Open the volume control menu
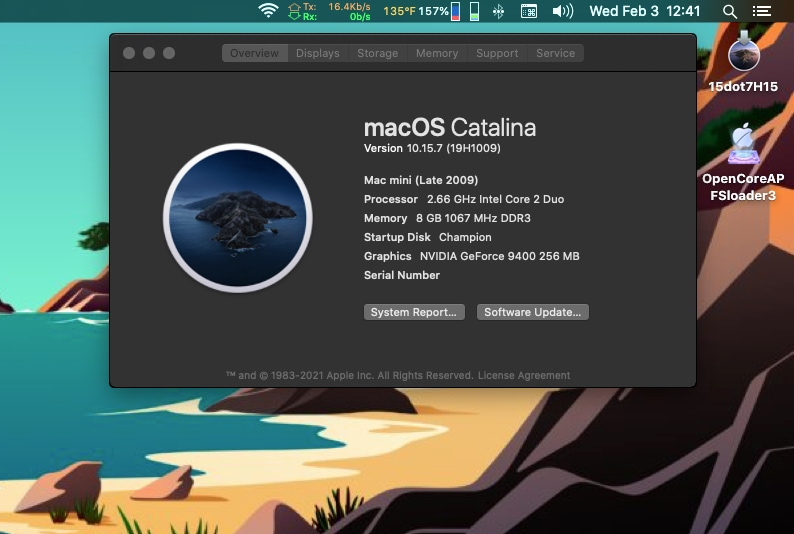The height and width of the screenshot is (534, 794). click(562, 11)
